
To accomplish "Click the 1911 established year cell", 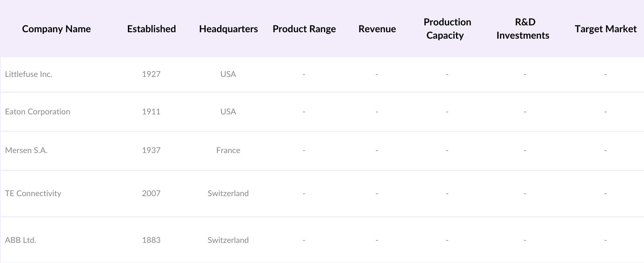I will 151,112.
